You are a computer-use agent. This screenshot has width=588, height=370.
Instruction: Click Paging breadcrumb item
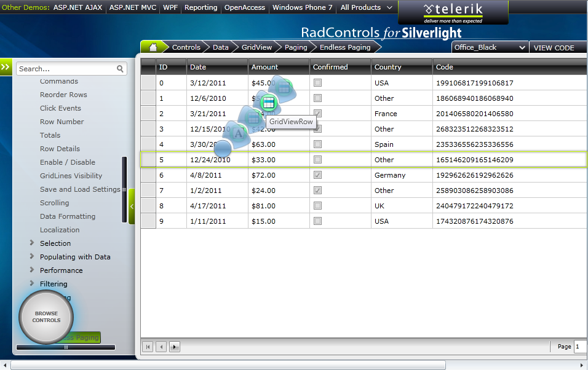click(x=295, y=47)
